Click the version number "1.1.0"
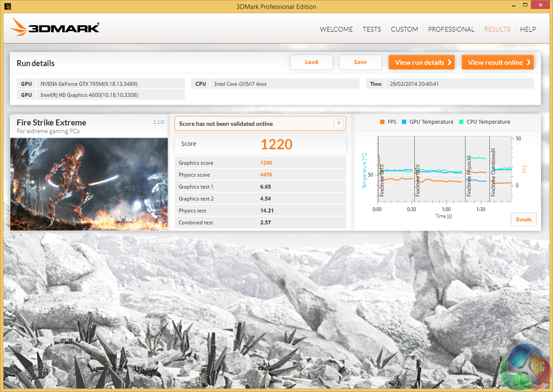The width and height of the screenshot is (553, 392). coord(158,122)
